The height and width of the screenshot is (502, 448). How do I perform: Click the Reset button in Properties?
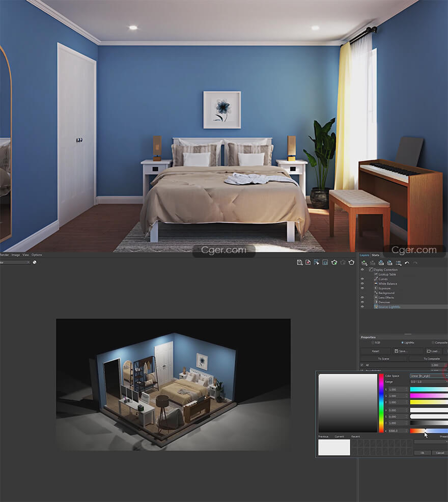pos(375,351)
